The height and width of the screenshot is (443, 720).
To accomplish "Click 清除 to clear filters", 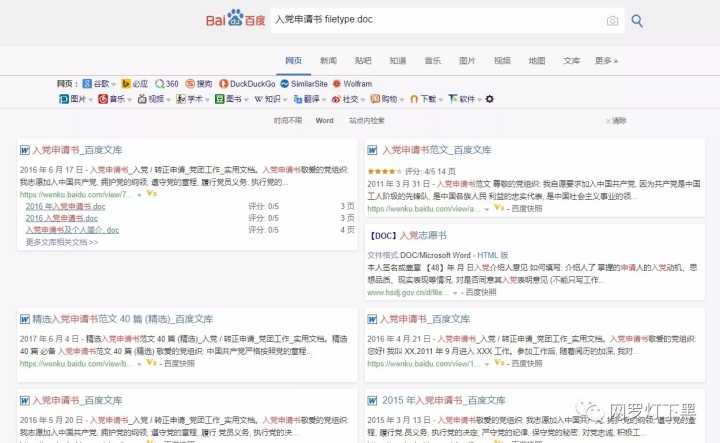I will [616, 121].
